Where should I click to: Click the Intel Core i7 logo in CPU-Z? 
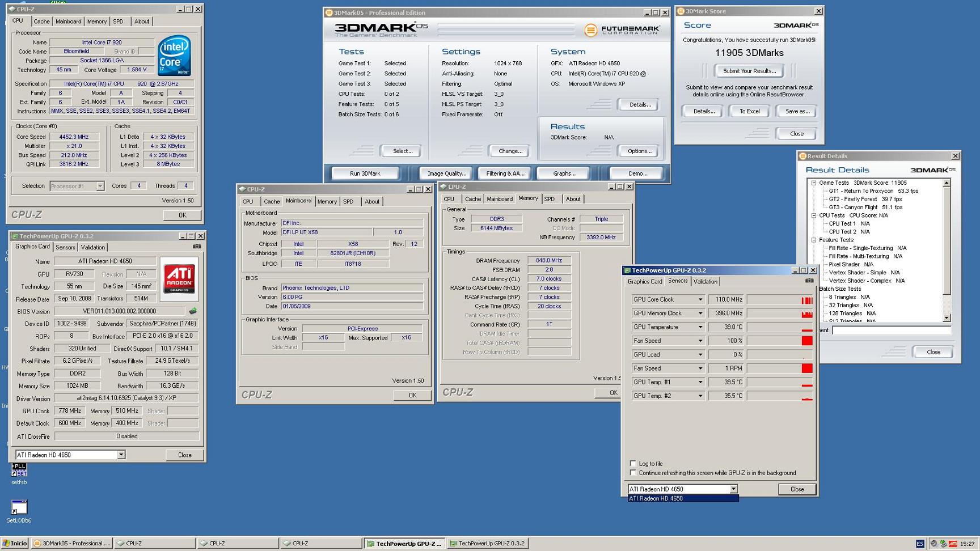pyautogui.click(x=174, y=56)
